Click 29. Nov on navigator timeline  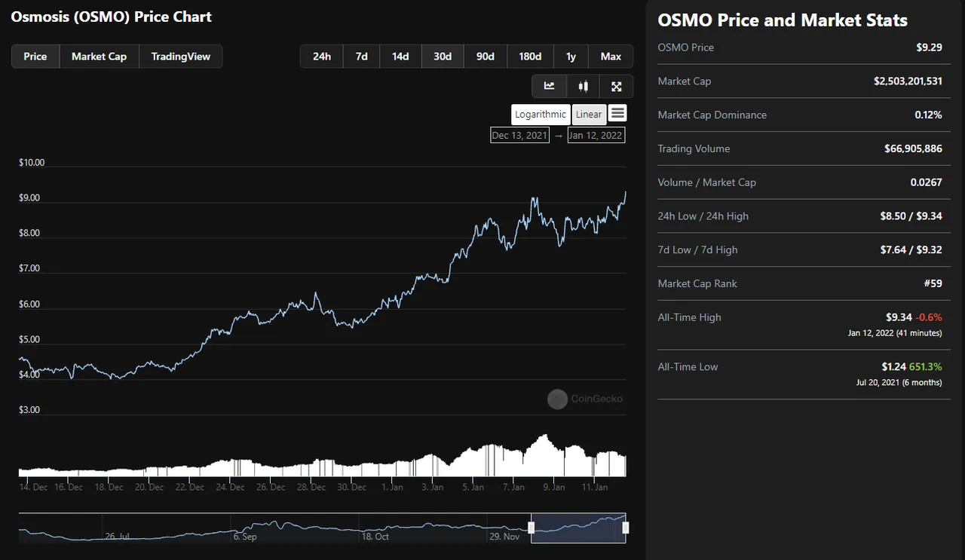504,537
